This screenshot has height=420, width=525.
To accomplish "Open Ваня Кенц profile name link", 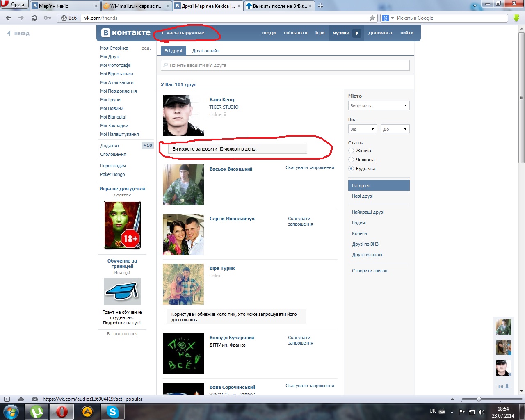I will [x=222, y=100].
